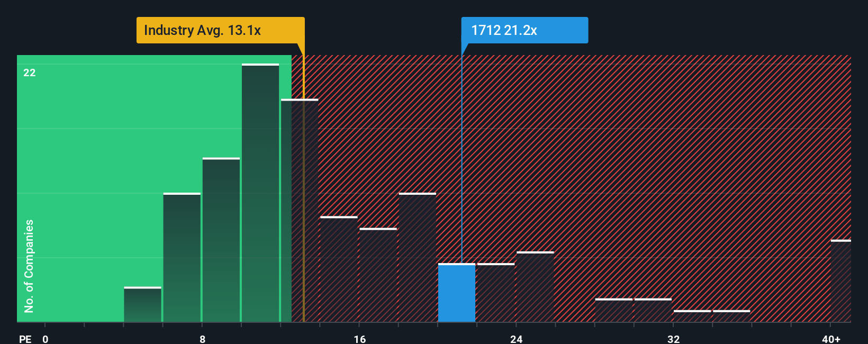Click the y-axis value 22
This screenshot has width=868, height=344.
tap(30, 73)
